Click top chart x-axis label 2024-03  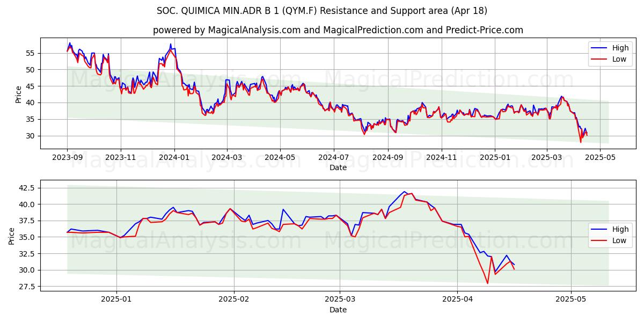coord(227,158)
